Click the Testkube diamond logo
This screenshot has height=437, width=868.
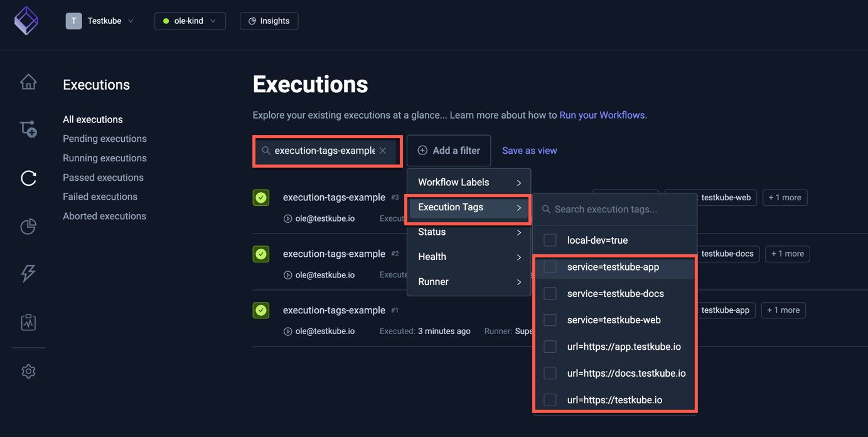[x=26, y=21]
